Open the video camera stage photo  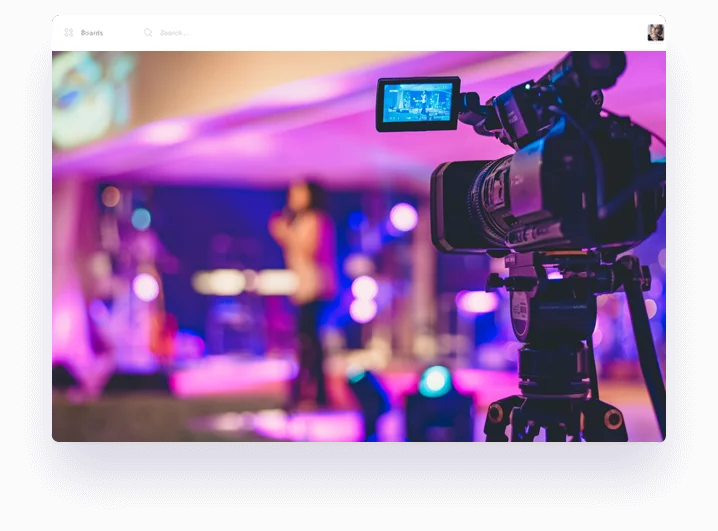click(x=359, y=246)
